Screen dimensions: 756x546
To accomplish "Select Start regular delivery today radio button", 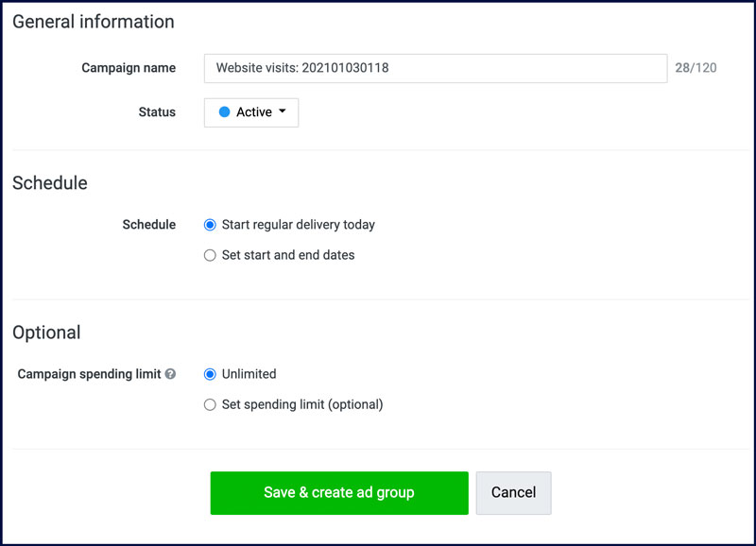I will point(210,225).
